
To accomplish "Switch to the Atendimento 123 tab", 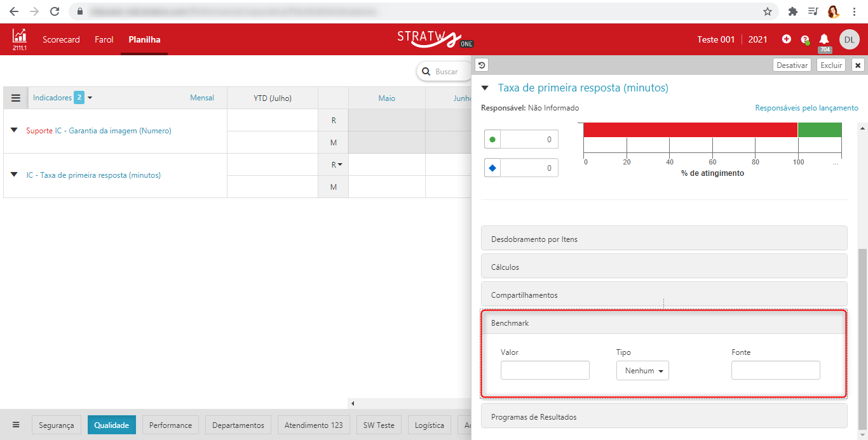I will click(313, 425).
